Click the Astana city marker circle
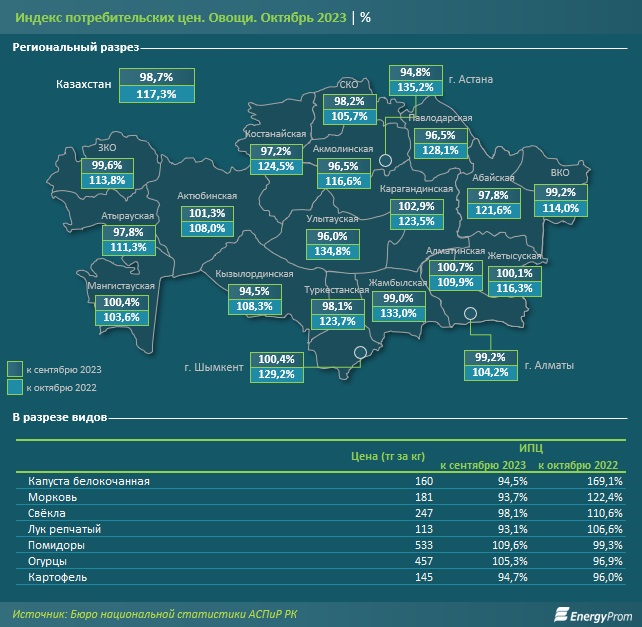 [384, 160]
